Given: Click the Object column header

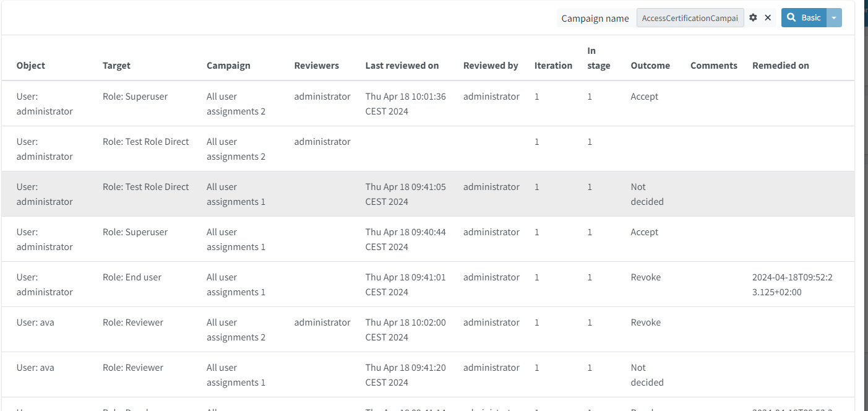Looking at the screenshot, I should (x=31, y=66).
